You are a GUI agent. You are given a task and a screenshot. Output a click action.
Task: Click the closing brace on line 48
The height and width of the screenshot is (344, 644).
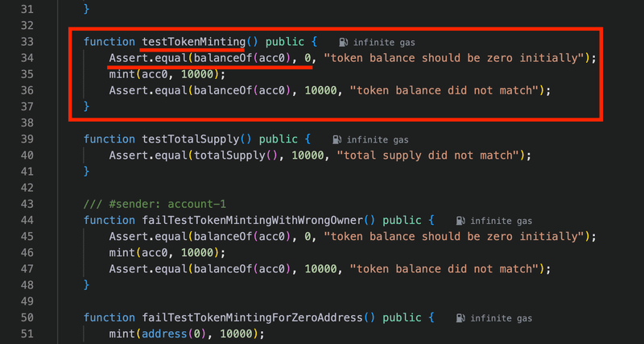[x=86, y=285]
